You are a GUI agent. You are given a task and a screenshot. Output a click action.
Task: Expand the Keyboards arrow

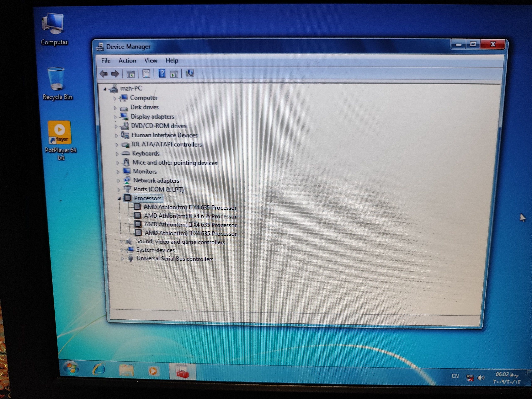pyautogui.click(x=117, y=154)
